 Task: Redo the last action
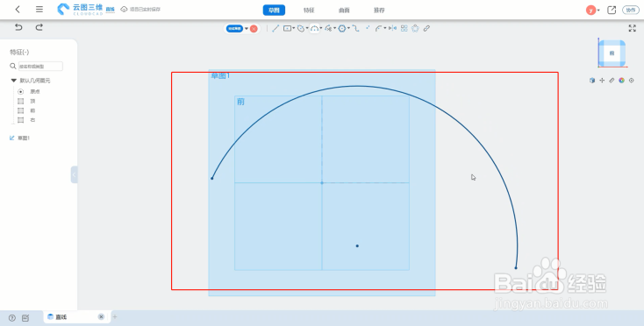[39, 27]
